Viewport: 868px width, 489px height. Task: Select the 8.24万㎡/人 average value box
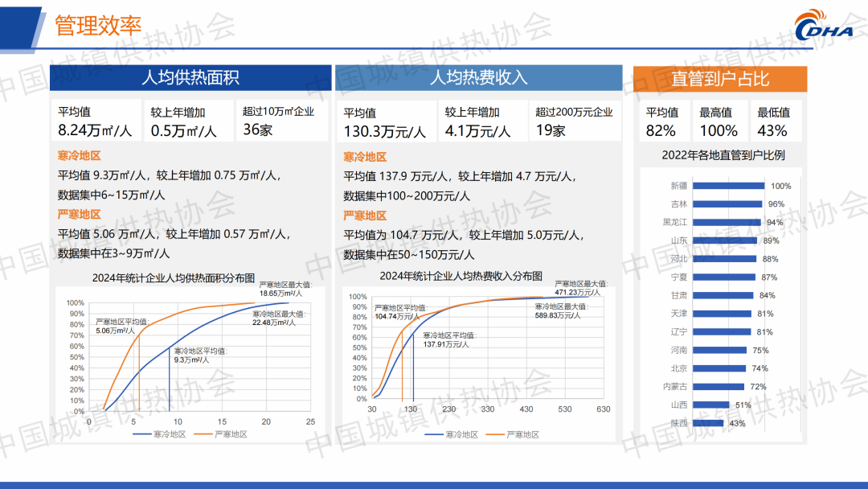tap(96, 121)
